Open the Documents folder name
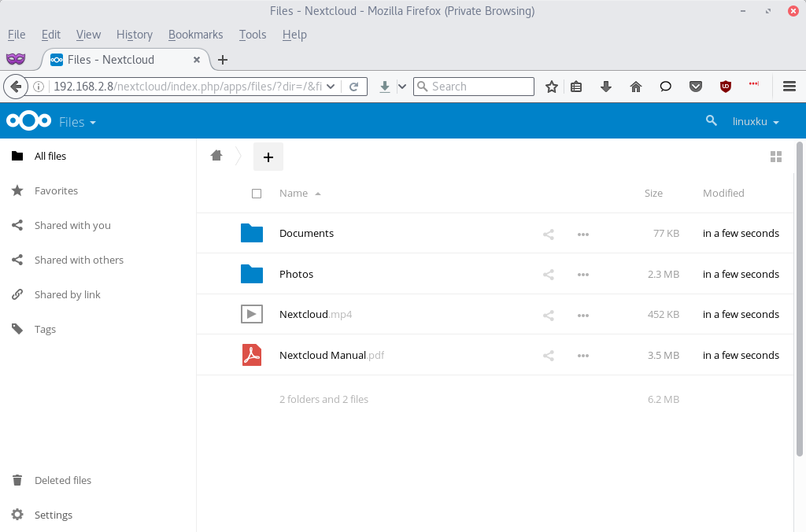 click(x=306, y=234)
